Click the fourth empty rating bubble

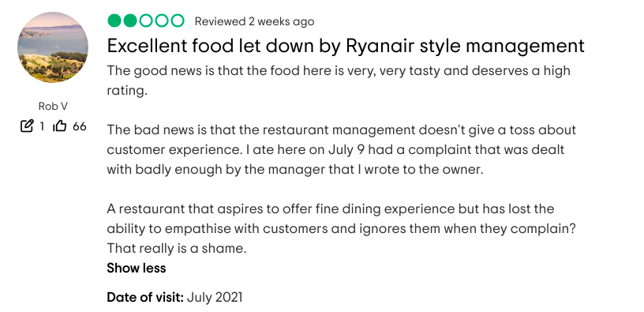[x=162, y=21]
